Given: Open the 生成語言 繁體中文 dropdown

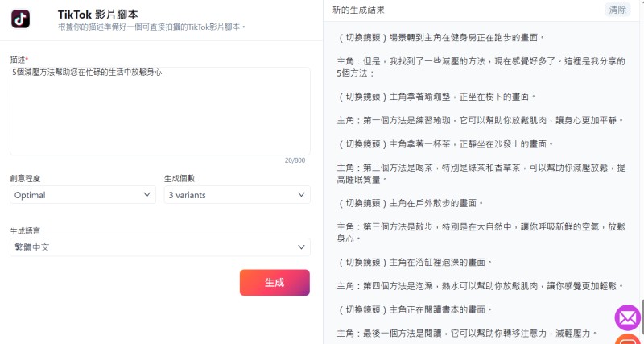Looking at the screenshot, I should click(160, 247).
